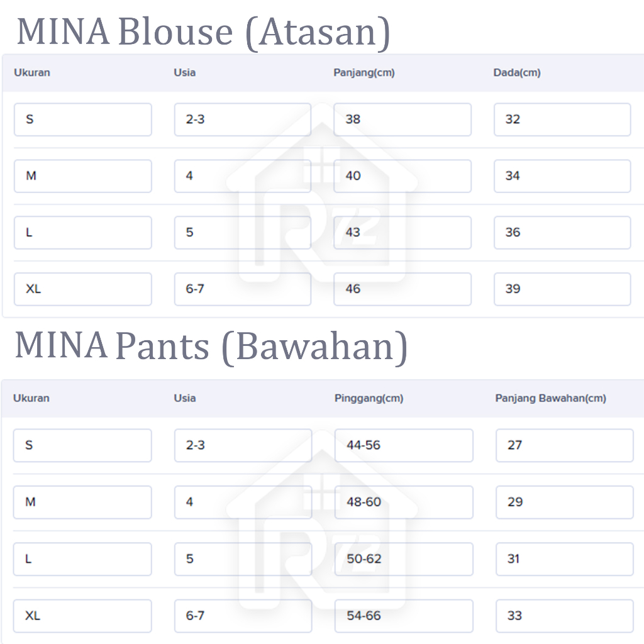Focus pants Pinggang field containing 50-62
Viewport: 644px width, 644px height.
[x=403, y=558]
